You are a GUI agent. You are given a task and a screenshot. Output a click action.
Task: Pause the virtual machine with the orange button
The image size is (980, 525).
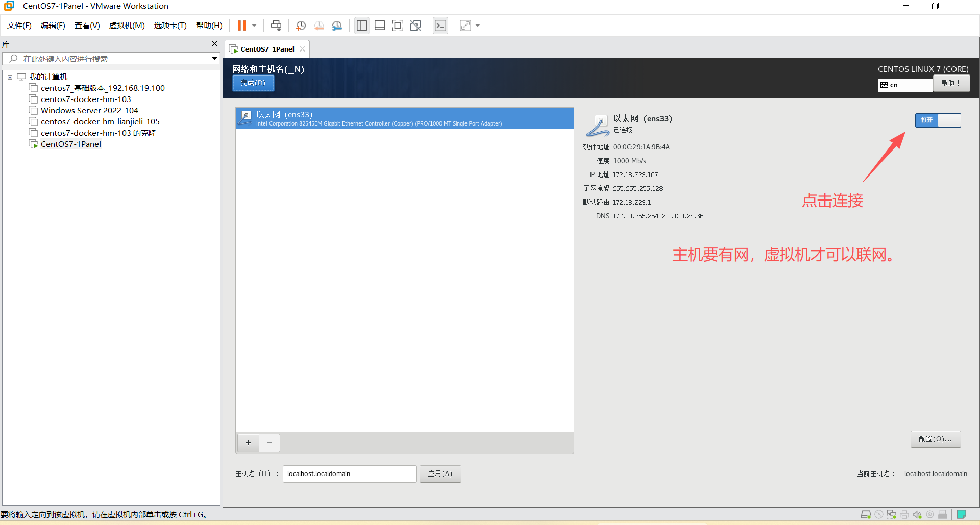click(242, 26)
